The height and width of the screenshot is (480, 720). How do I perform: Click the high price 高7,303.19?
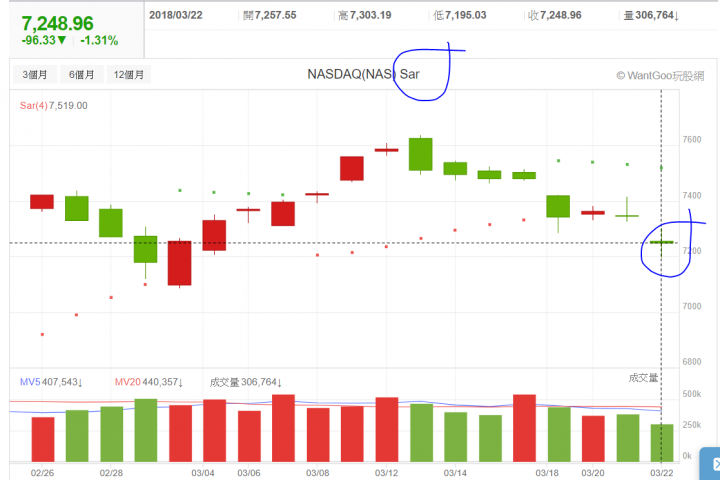pos(365,15)
